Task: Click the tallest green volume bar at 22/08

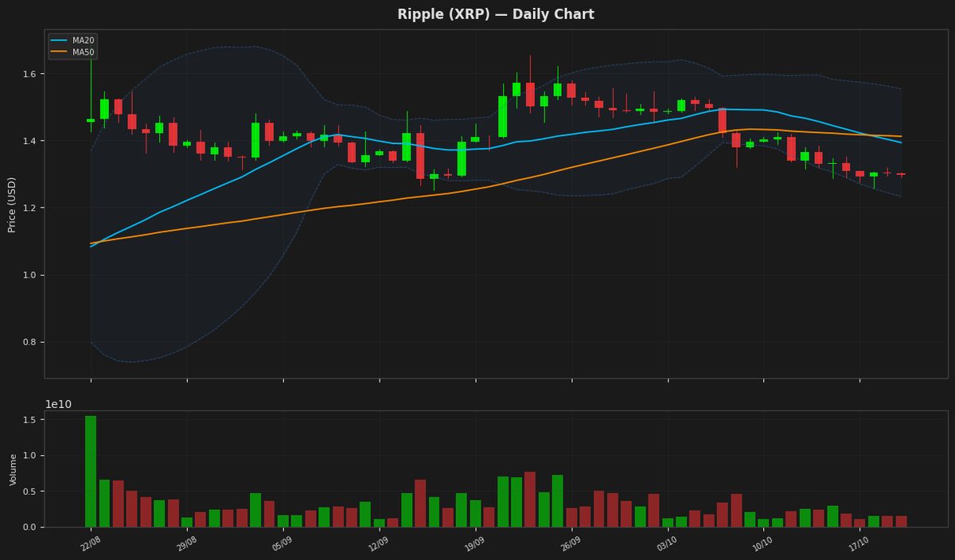Action: (x=91, y=472)
